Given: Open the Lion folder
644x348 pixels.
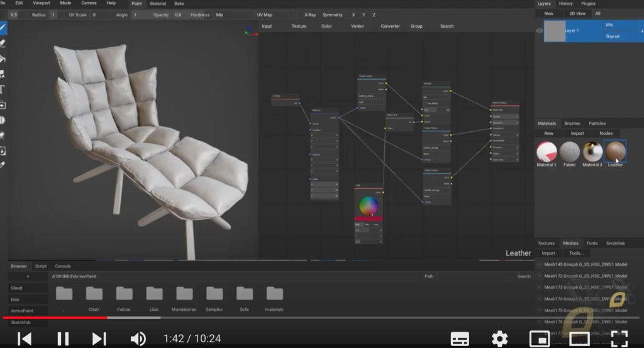Looking at the screenshot, I should (x=154, y=294).
